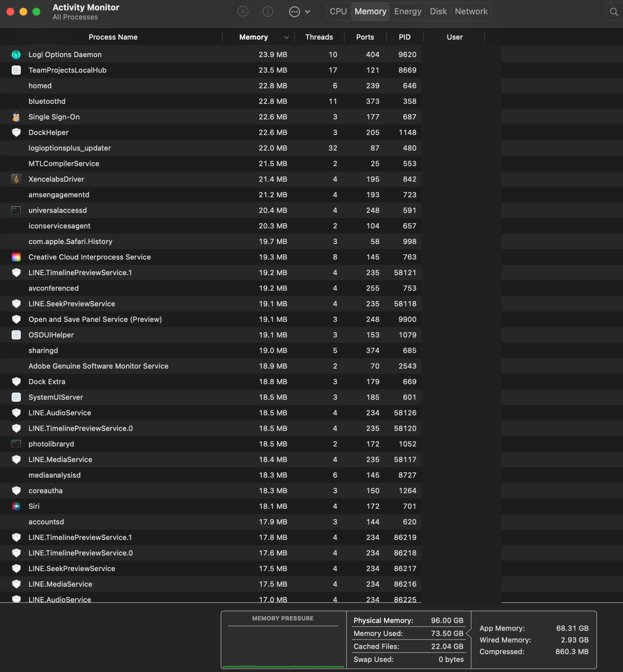The image size is (623, 672).
Task: Click the App Memory 68.31 GB entry
Action: point(534,628)
